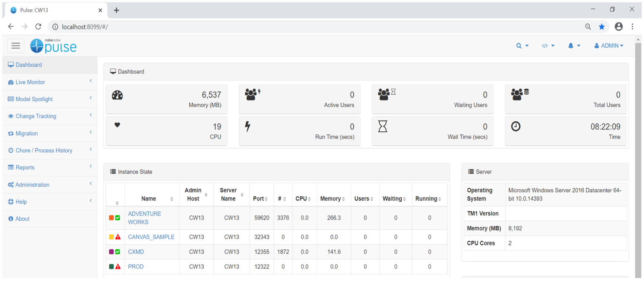The height and width of the screenshot is (281, 644).
Task: Click the code brackets icon in header
Action: coord(545,46)
